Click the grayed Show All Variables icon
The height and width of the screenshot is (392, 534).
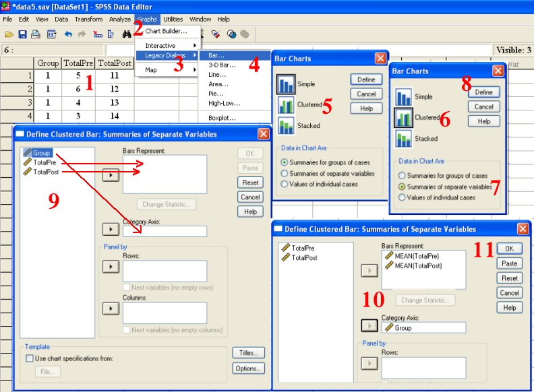pos(245,34)
